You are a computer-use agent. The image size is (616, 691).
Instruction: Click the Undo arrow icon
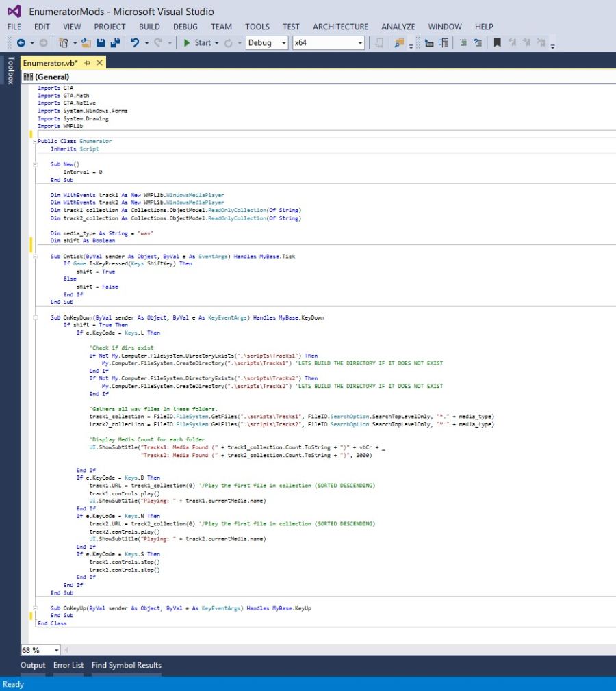135,43
